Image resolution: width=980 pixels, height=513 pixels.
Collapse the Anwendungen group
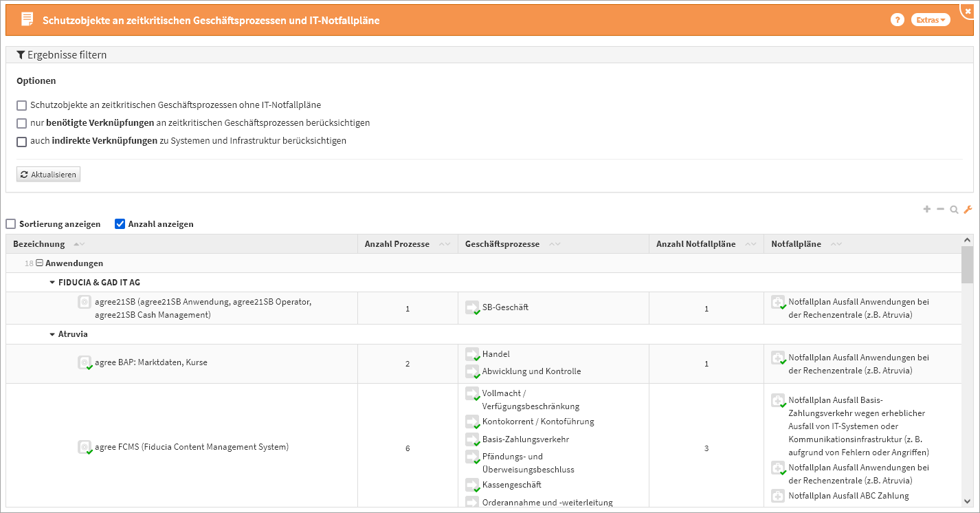pos(40,263)
